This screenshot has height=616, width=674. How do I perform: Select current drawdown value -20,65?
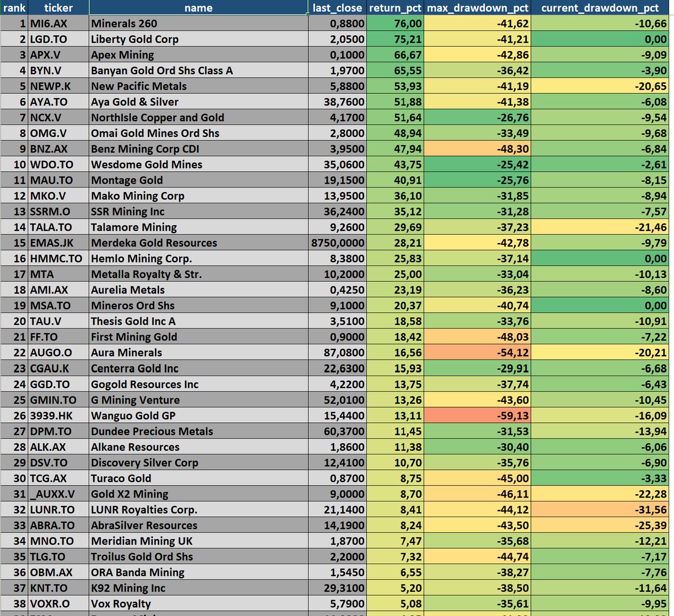pos(600,86)
